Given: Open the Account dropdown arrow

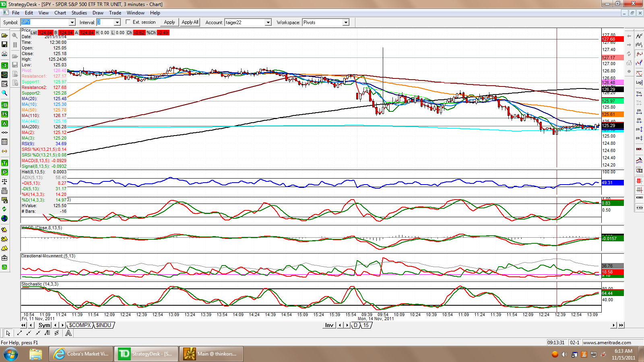Looking at the screenshot, I should click(x=268, y=23).
